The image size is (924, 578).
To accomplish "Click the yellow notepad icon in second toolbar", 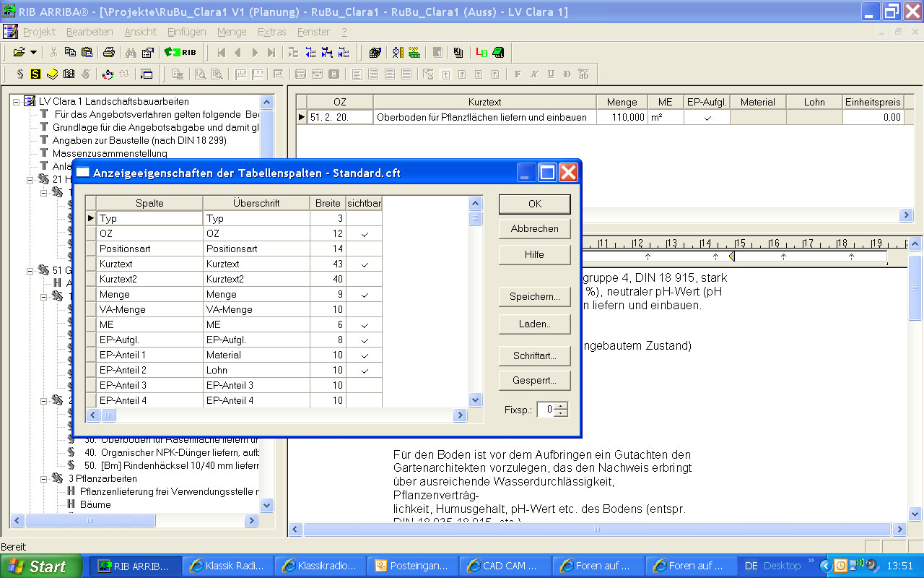I will pos(52,74).
